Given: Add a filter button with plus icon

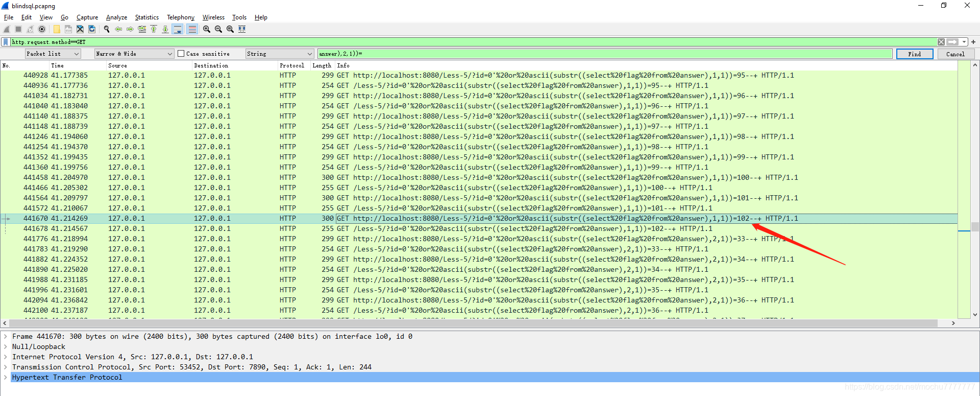Looking at the screenshot, I should (973, 42).
